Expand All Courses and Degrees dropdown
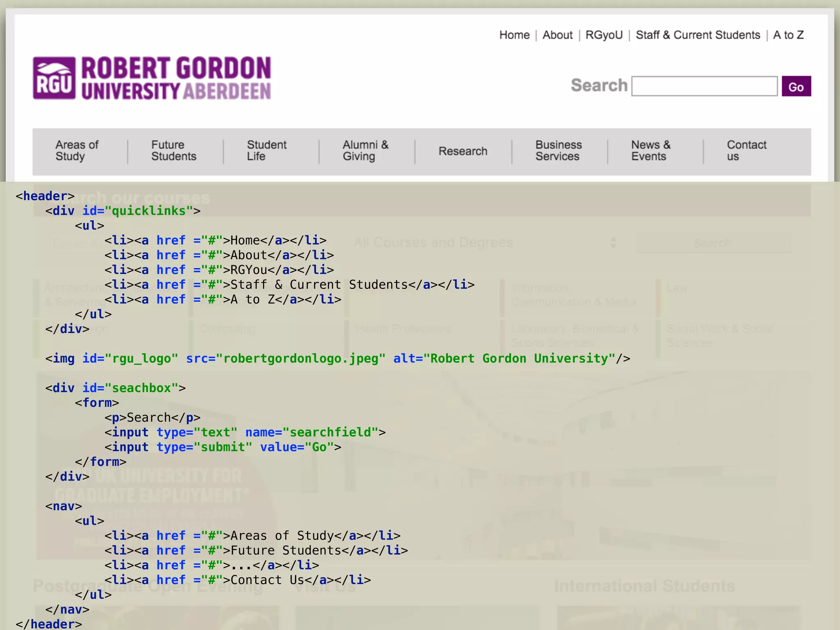 484,243
